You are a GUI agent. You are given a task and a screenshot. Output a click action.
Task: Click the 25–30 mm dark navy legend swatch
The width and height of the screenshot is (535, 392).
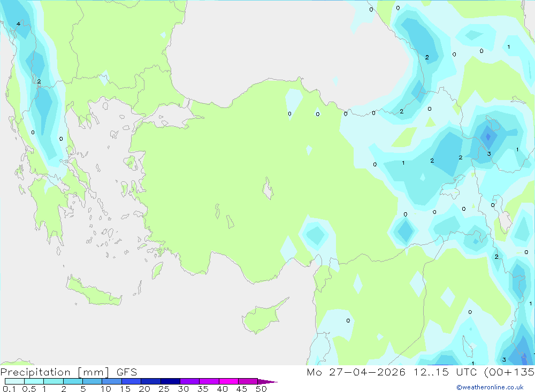[x=170, y=381]
